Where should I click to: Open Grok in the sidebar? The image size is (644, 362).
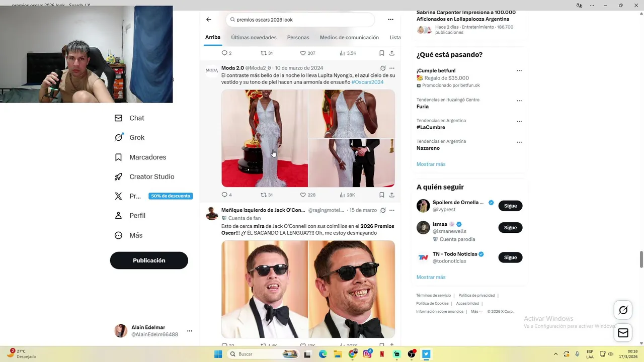129,137
